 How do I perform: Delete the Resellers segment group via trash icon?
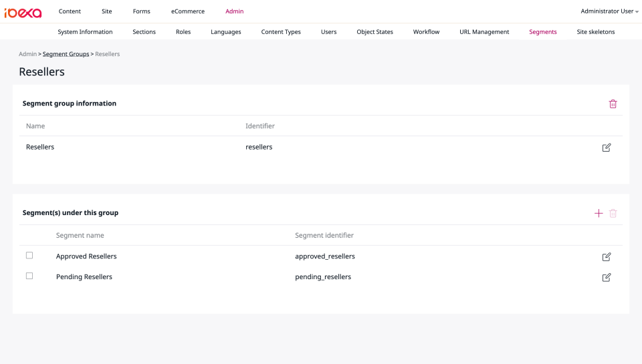(613, 104)
